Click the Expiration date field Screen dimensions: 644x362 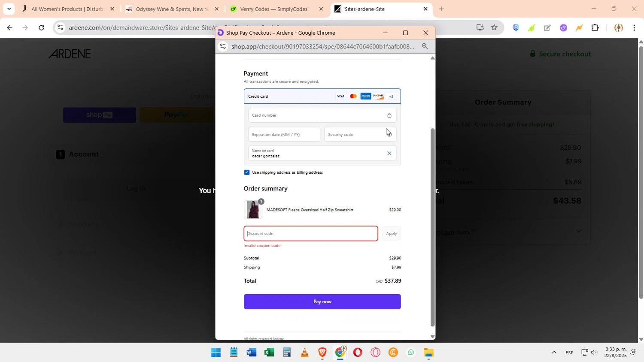284,135
